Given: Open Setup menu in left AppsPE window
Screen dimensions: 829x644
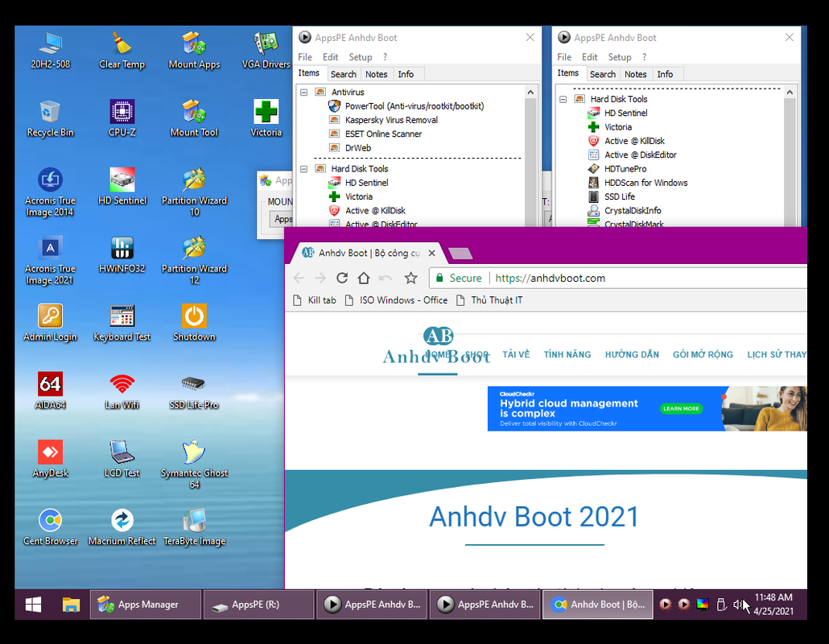Looking at the screenshot, I should [x=360, y=57].
